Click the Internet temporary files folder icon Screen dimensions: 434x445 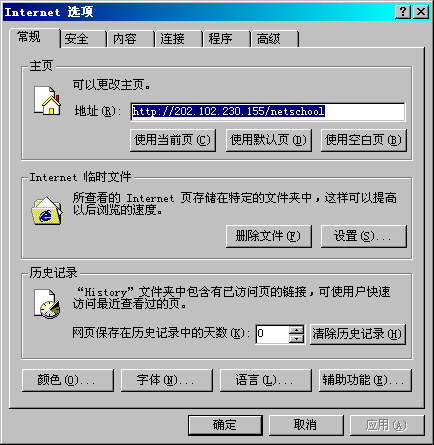(x=47, y=211)
